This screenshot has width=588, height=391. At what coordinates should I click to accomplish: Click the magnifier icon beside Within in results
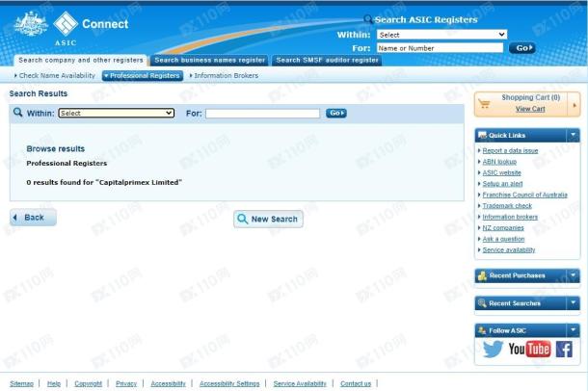(x=17, y=113)
